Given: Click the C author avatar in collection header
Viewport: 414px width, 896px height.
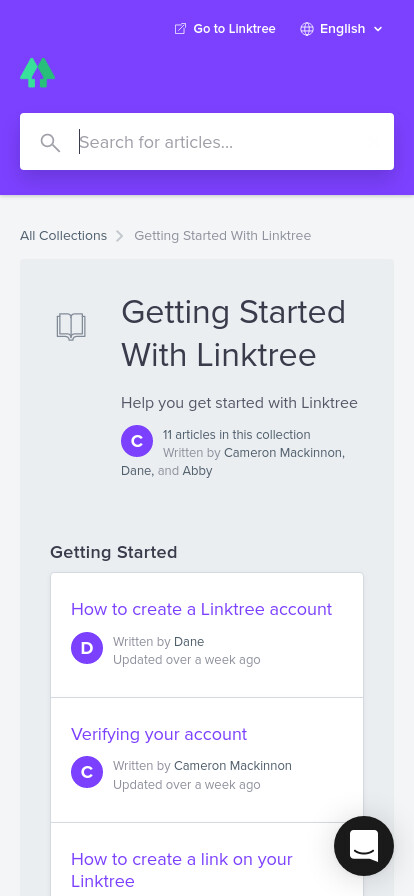Looking at the screenshot, I should [x=137, y=441].
